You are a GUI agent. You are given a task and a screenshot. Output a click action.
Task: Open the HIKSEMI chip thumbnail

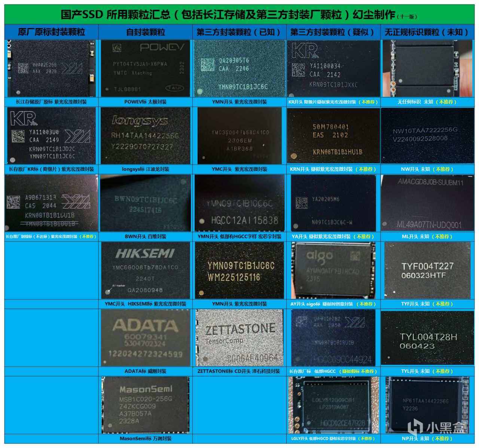point(146,270)
